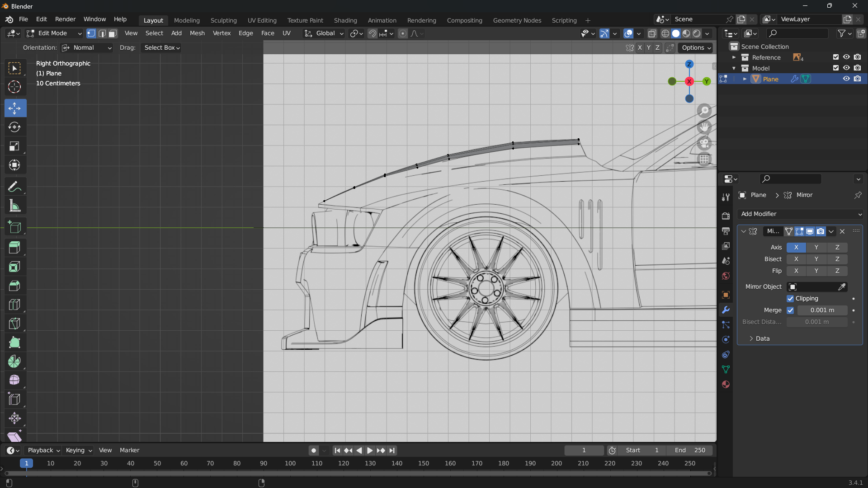Screen dimensions: 868x488
Task: Switch to the Sculpting workspace tab
Action: (223, 20)
